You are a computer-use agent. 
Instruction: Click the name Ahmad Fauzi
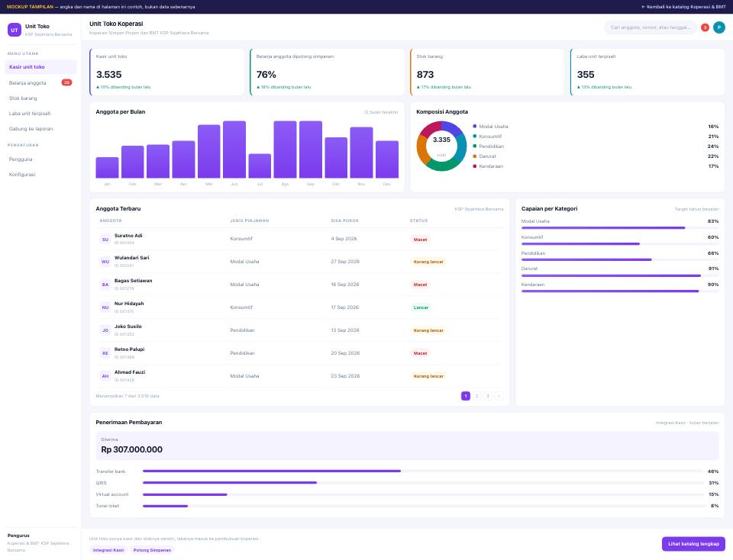tap(130, 372)
